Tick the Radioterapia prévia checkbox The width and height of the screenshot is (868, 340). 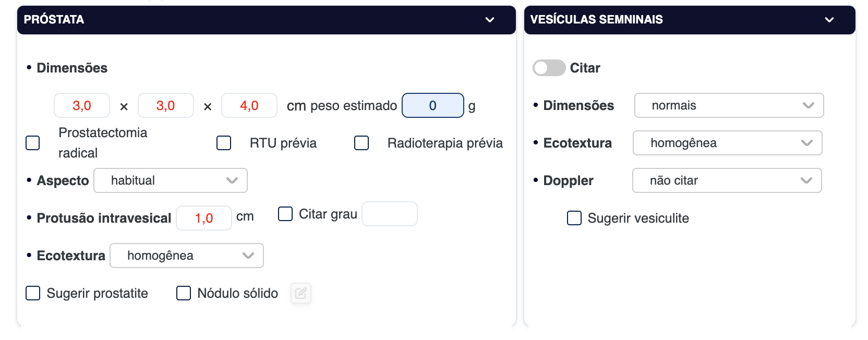click(361, 143)
